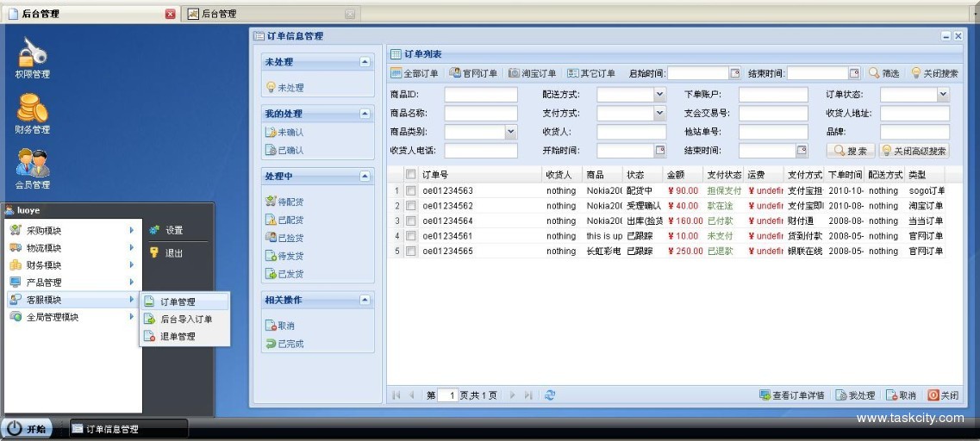This screenshot has height=441, width=980.
Task: Choose 订单管理 from the submenu
Action: click(184, 301)
